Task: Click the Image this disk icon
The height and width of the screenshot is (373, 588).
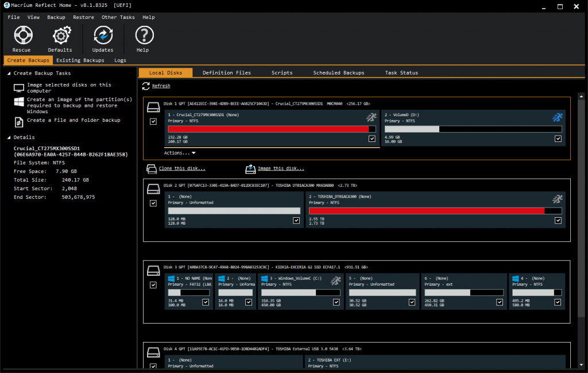Action: 250,169
